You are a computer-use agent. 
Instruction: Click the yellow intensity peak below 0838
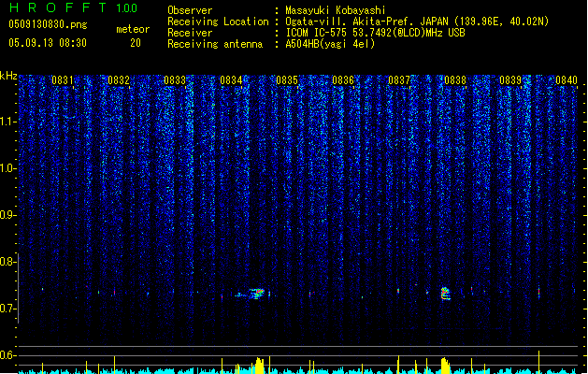pyautogui.click(x=445, y=366)
